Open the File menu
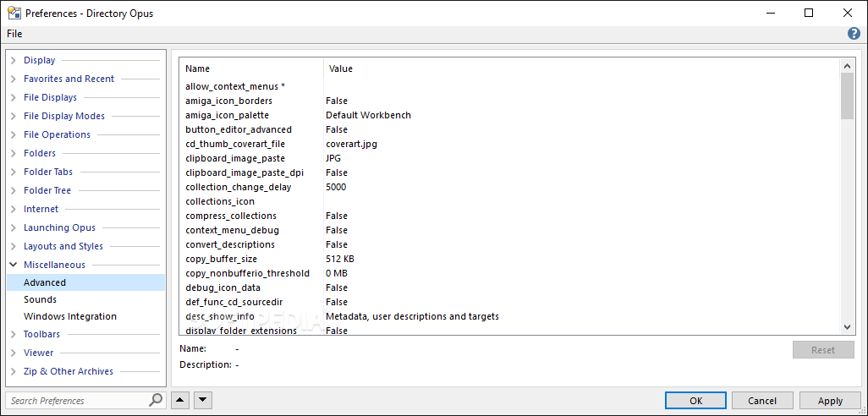 click(x=14, y=34)
